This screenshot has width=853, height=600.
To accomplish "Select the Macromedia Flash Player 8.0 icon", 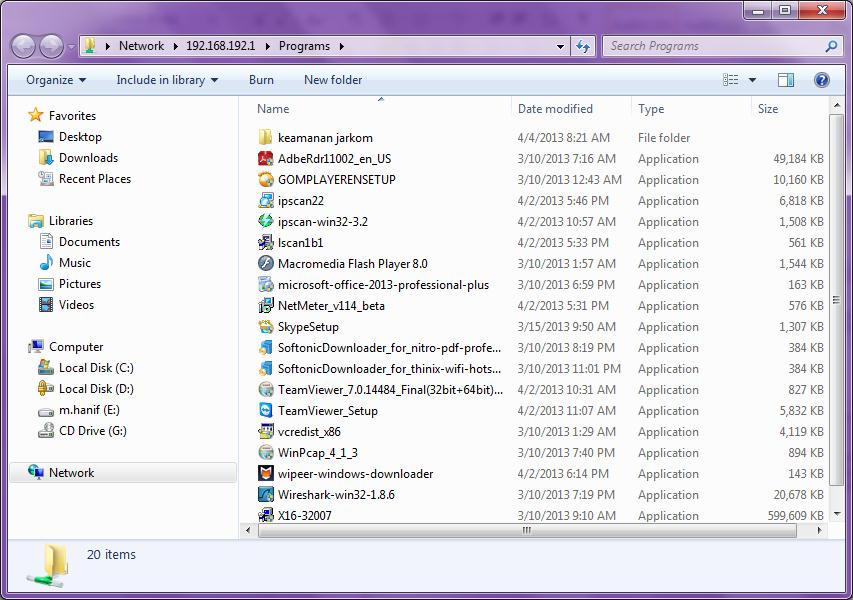I will (x=265, y=263).
